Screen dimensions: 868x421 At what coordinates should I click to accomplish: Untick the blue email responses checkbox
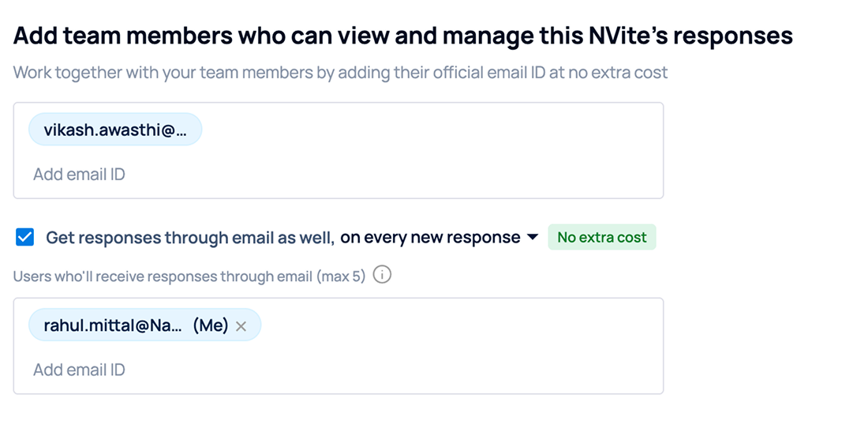25,237
